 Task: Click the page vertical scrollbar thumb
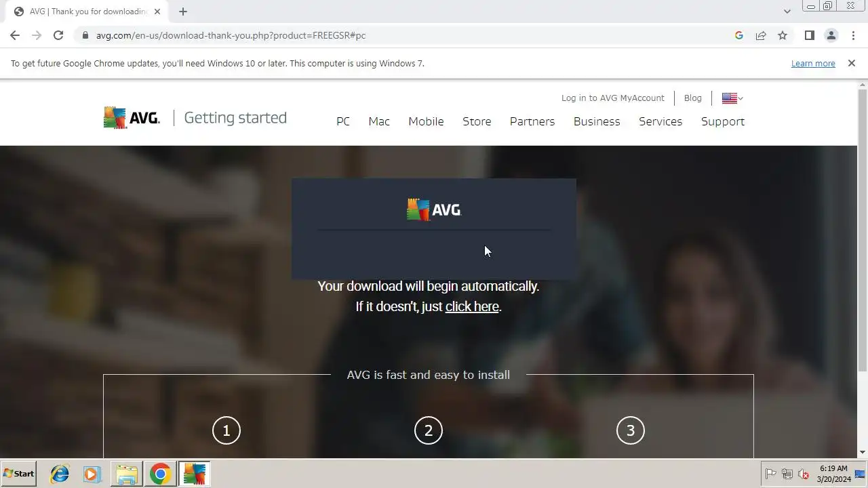coord(863,230)
